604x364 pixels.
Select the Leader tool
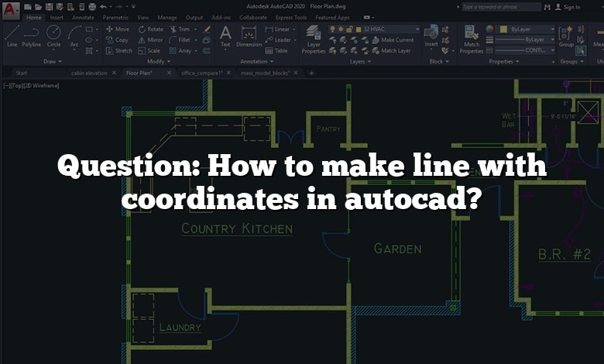tap(278, 39)
